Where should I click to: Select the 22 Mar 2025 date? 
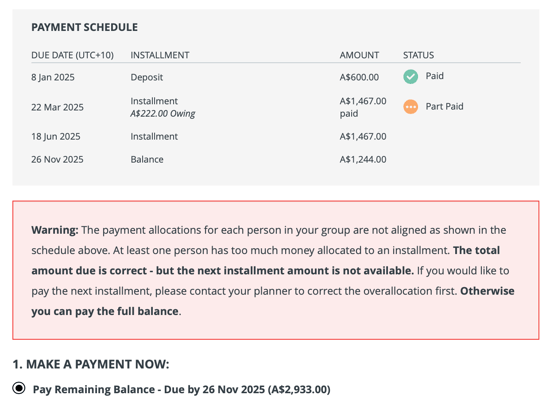point(57,107)
